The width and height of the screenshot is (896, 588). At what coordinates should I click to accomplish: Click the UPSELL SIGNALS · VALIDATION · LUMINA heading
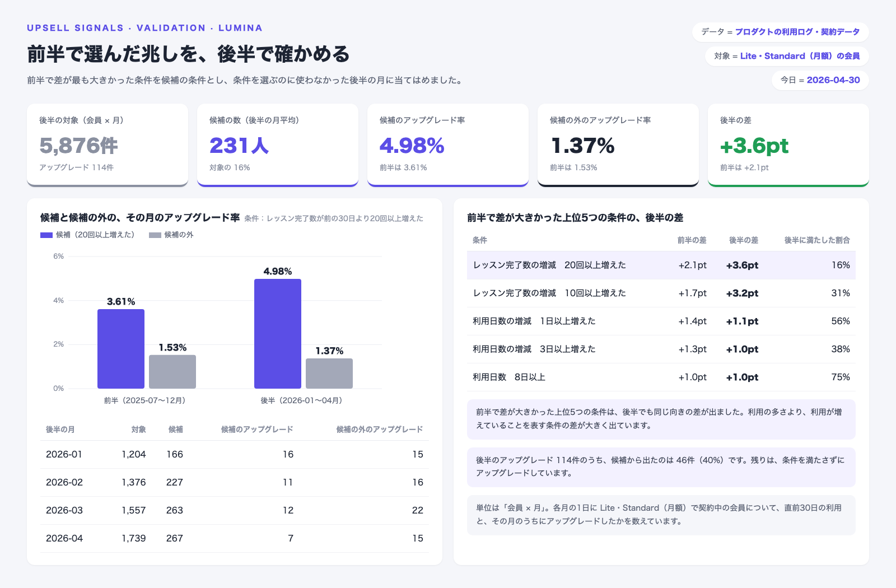coord(144,28)
